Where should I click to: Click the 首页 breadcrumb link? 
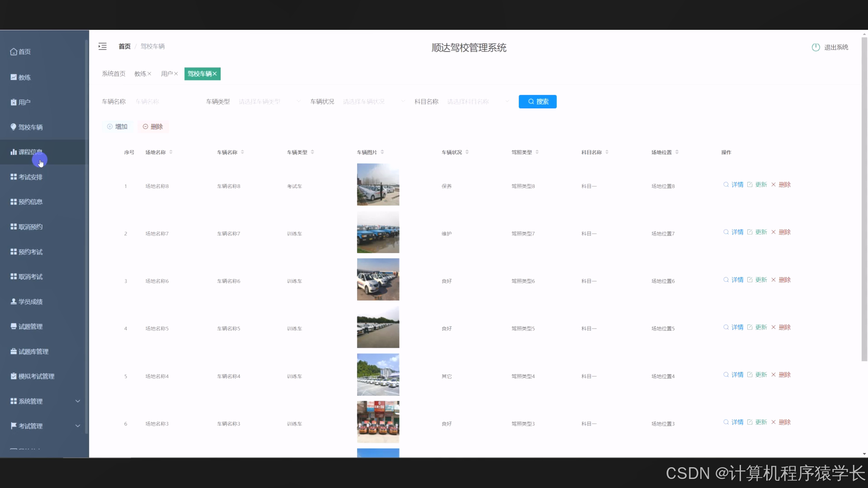tap(124, 47)
